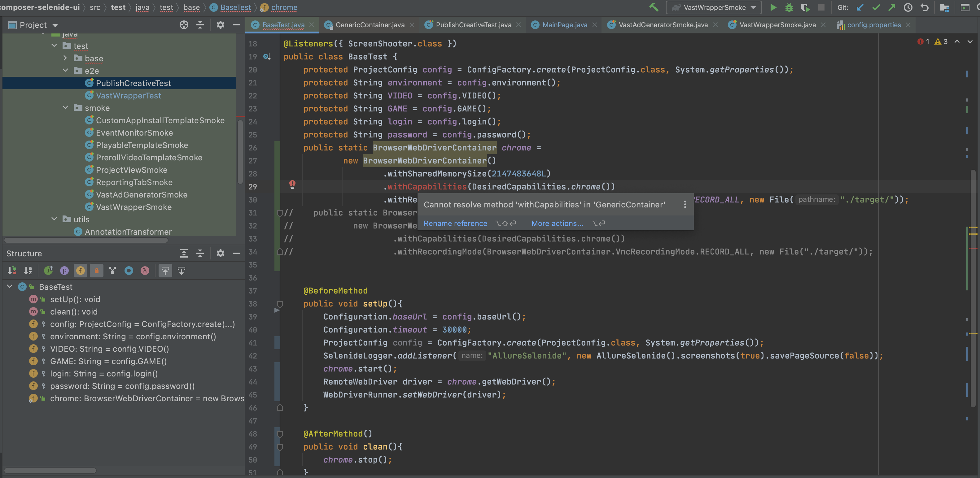Image resolution: width=980 pixels, height=478 pixels.
Task: Commit changes using the Git checkmark icon
Action: pos(876,7)
